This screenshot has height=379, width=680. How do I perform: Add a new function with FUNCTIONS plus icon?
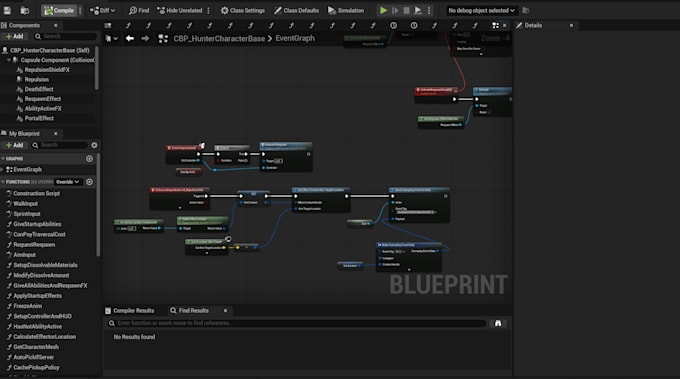coord(89,182)
